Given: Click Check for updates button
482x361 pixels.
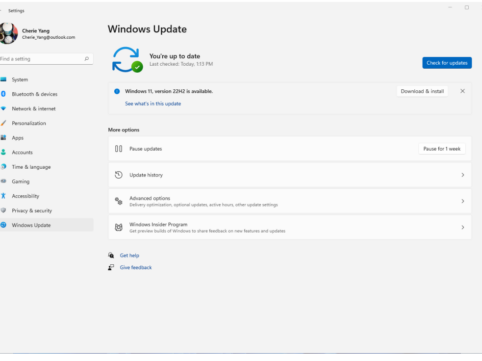Looking at the screenshot, I should coord(447,63).
